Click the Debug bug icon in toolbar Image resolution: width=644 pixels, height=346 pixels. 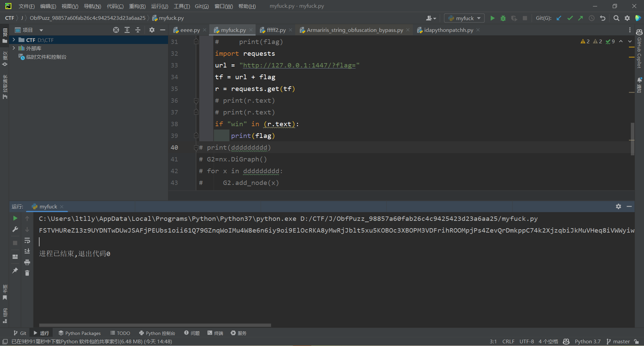click(503, 18)
